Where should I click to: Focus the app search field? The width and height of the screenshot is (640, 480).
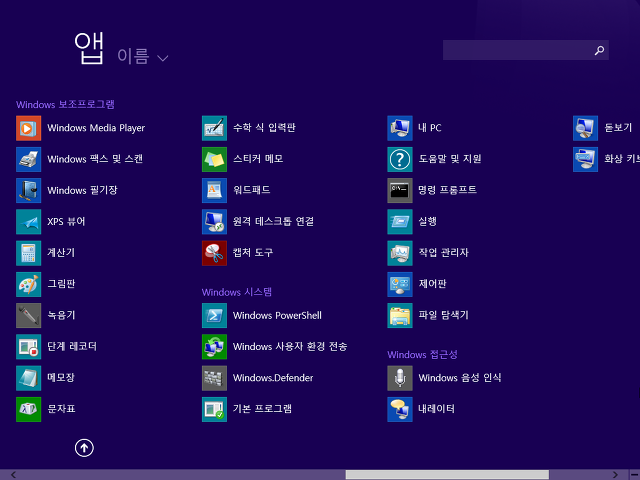click(x=526, y=50)
